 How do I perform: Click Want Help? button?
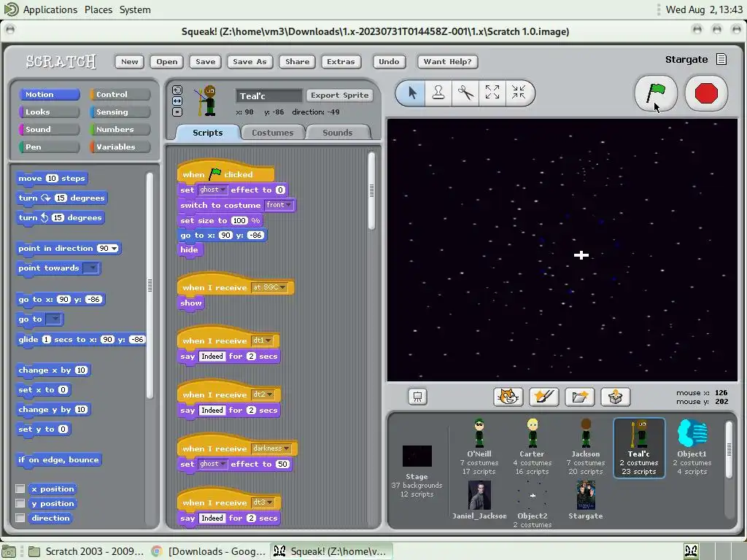coord(447,61)
